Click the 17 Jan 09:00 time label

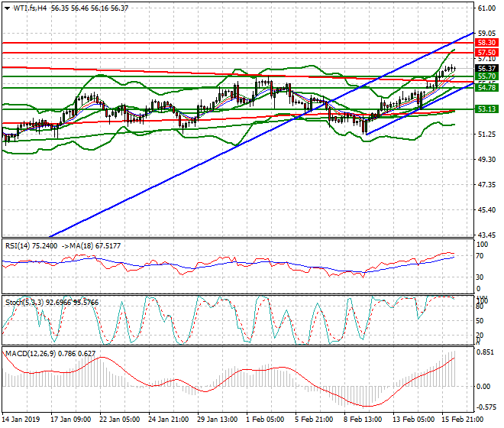[71, 420]
